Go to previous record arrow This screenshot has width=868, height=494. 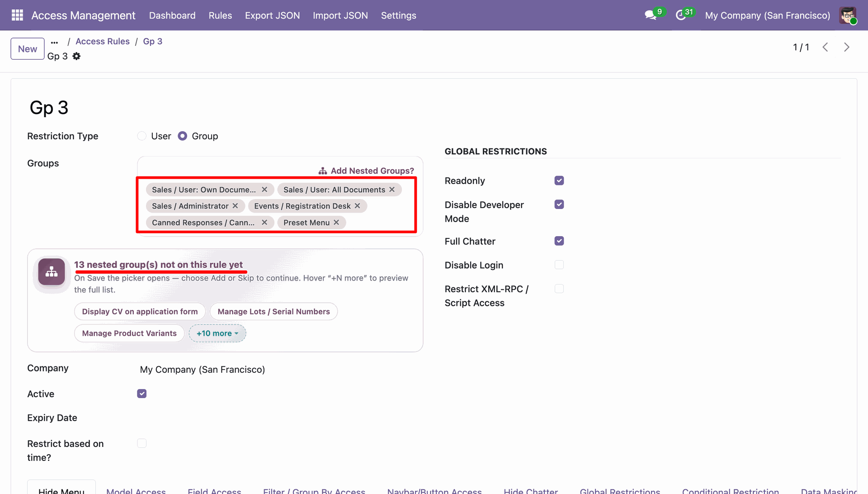click(825, 47)
